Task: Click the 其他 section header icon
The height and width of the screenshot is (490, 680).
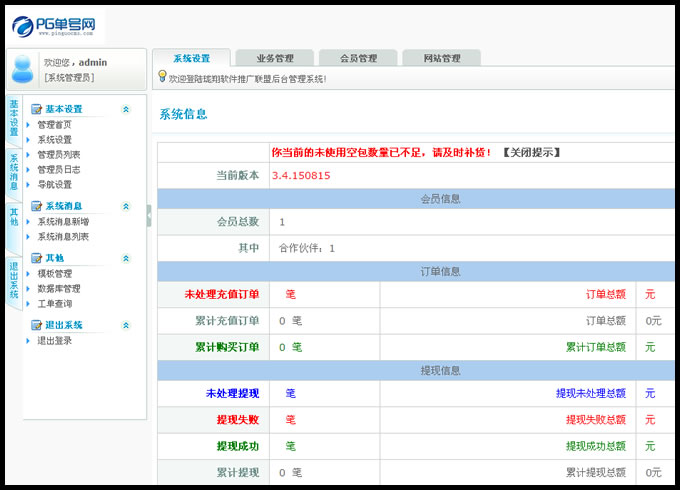Action: [x=37, y=258]
